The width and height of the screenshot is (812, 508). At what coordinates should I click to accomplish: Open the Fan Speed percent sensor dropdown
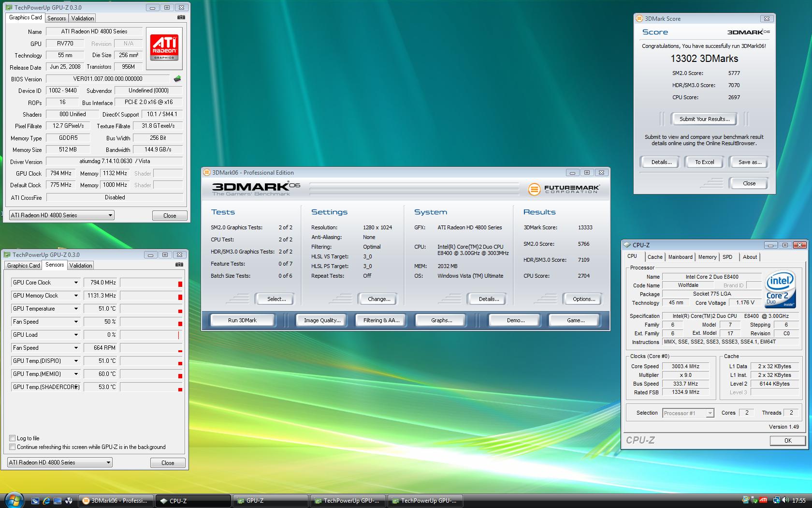click(76, 322)
